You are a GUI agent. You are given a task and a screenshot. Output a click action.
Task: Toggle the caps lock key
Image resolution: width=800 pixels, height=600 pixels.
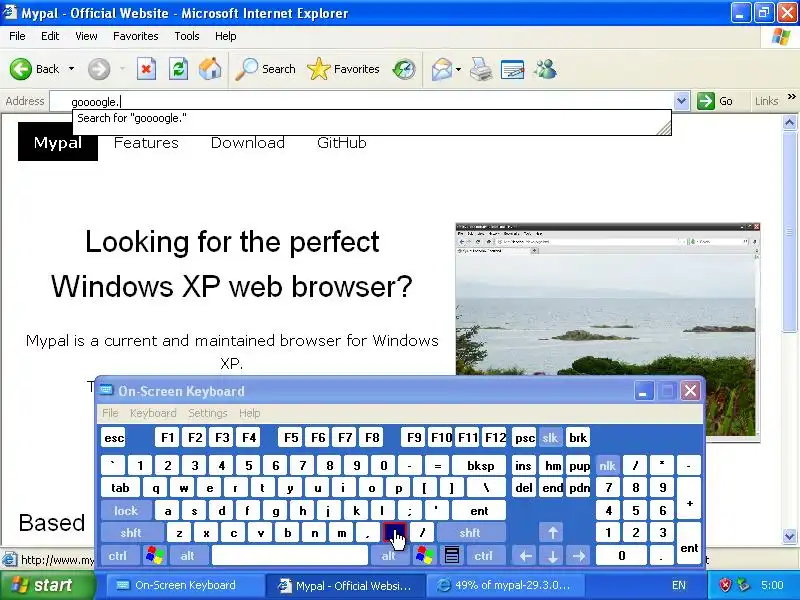pyautogui.click(x=126, y=510)
